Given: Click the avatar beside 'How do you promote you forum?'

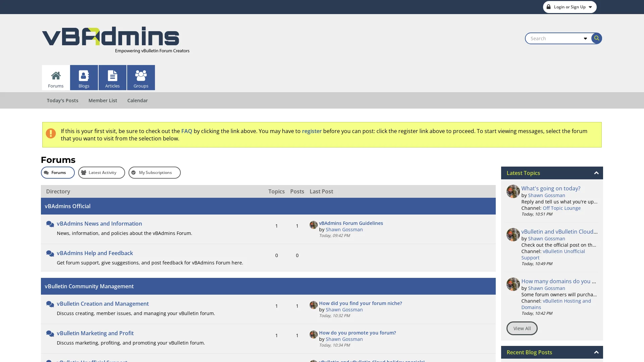Looking at the screenshot, I should pyautogui.click(x=314, y=335).
